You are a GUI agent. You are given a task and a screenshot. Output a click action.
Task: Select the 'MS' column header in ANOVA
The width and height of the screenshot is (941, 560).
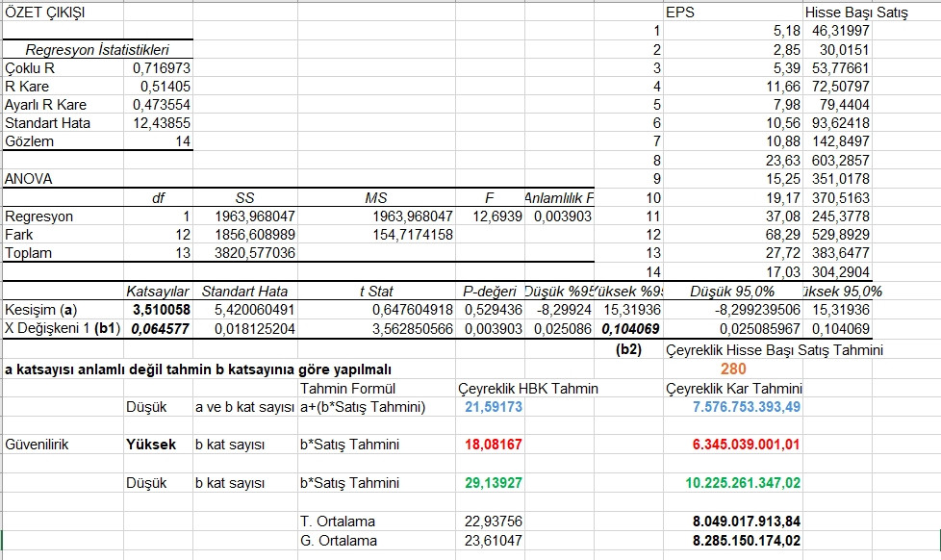point(376,198)
